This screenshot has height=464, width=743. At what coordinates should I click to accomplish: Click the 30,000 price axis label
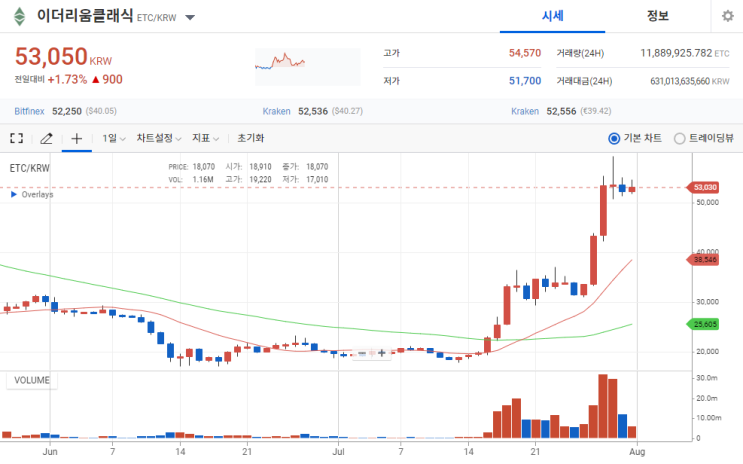[707, 302]
